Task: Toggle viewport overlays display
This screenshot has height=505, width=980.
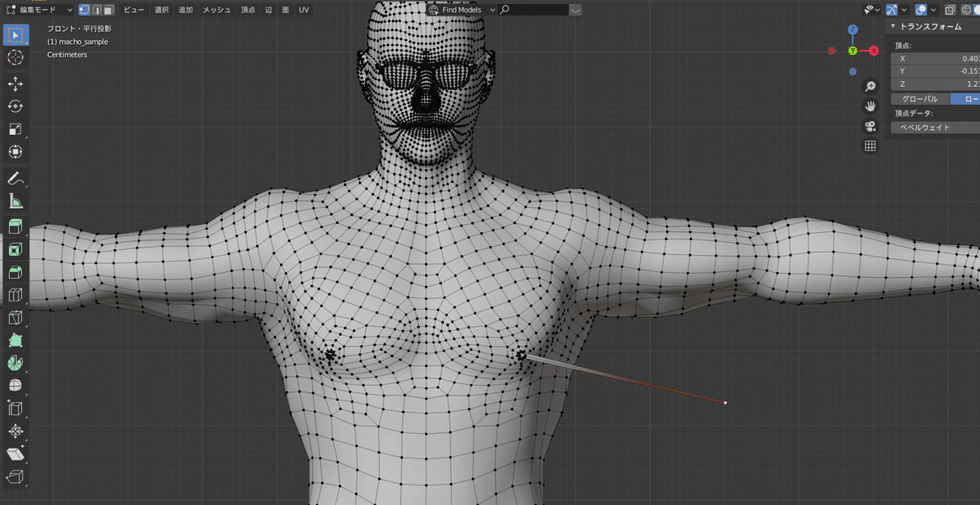Action: 920,10
